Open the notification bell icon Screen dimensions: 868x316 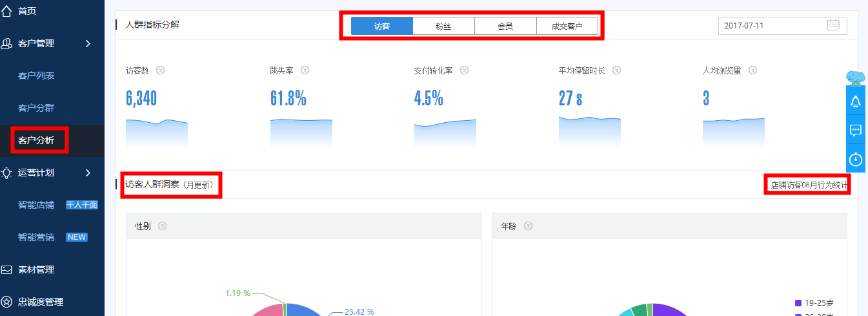point(856,101)
